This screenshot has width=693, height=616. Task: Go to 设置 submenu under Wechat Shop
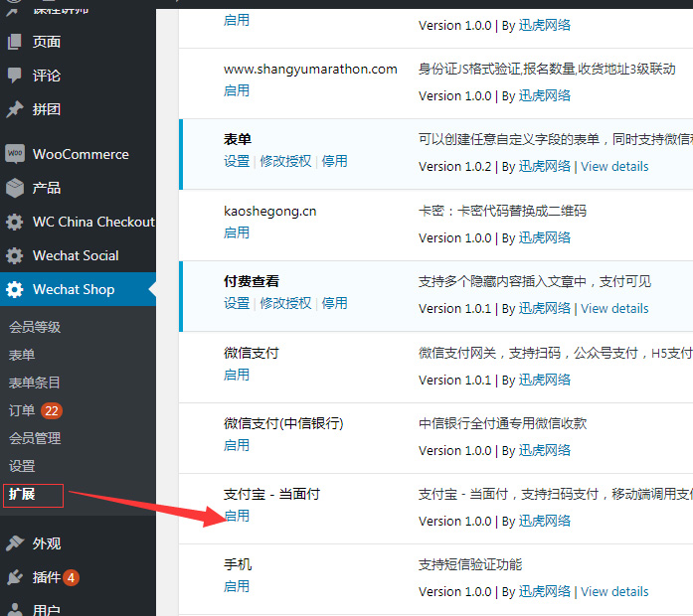[x=22, y=466]
